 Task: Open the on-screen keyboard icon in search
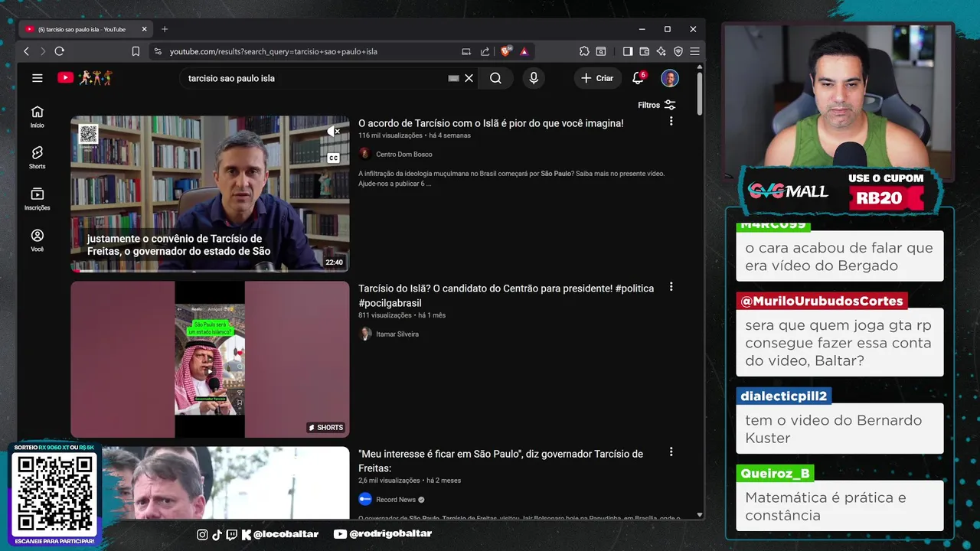453,78
